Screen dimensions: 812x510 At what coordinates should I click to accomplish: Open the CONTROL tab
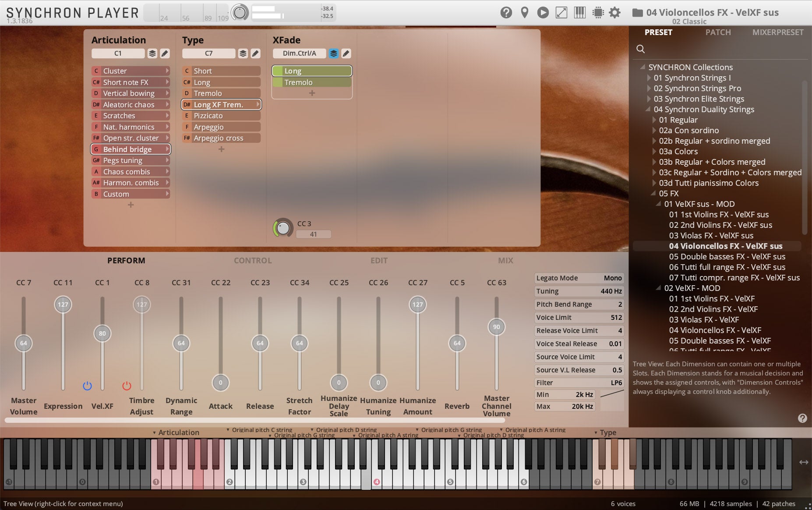(x=252, y=260)
